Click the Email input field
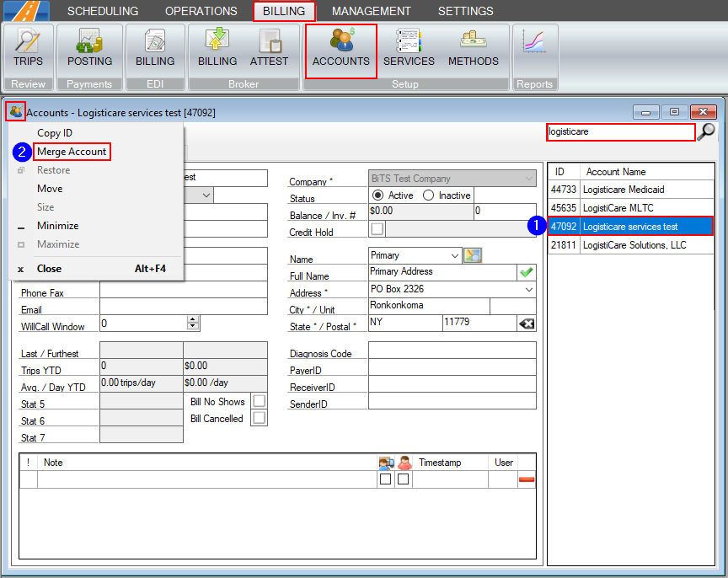The image size is (728, 578). point(184,307)
